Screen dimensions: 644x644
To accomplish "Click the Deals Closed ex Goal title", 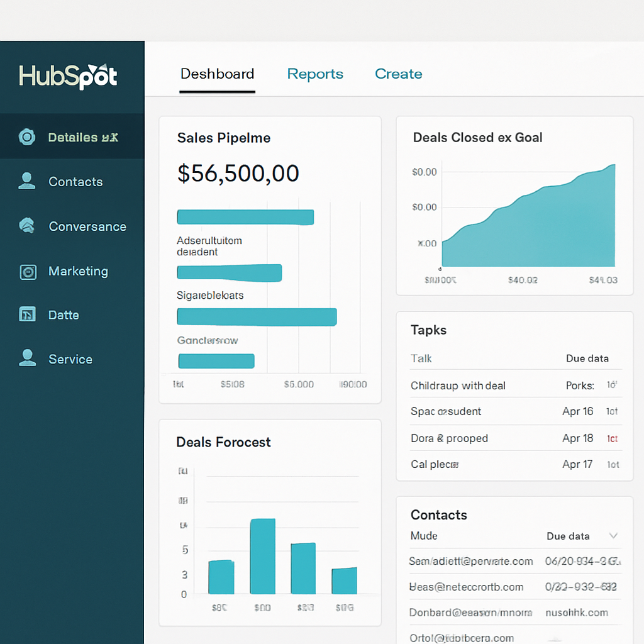I will [478, 137].
